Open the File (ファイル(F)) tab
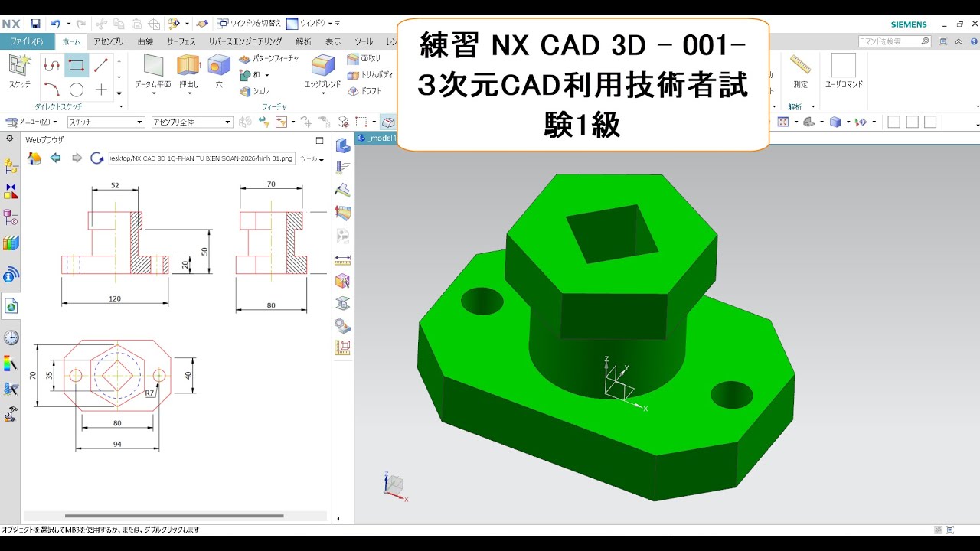 [x=27, y=41]
